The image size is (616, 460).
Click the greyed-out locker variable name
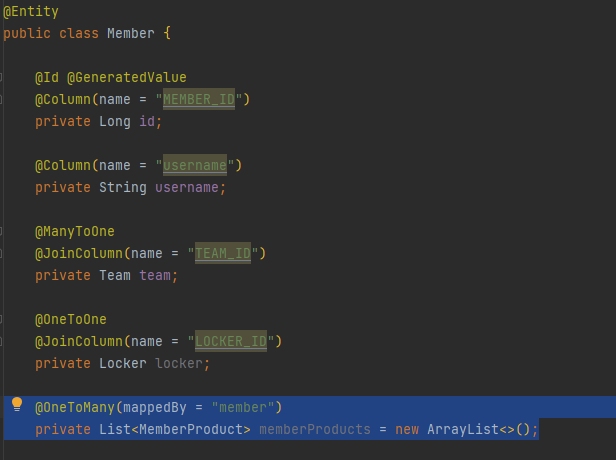pos(179,363)
